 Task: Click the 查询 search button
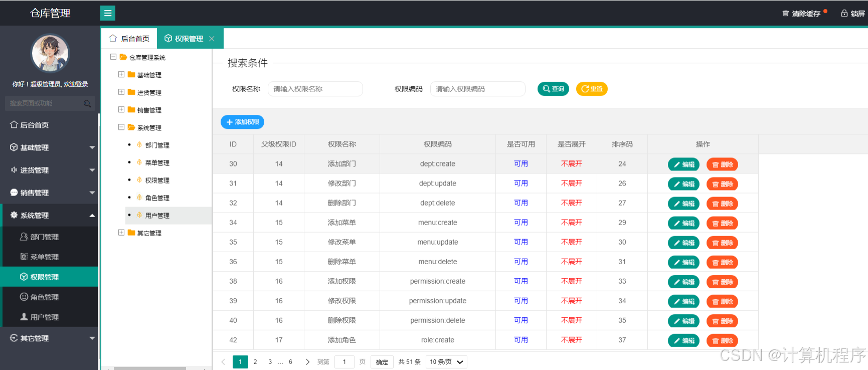tap(553, 89)
